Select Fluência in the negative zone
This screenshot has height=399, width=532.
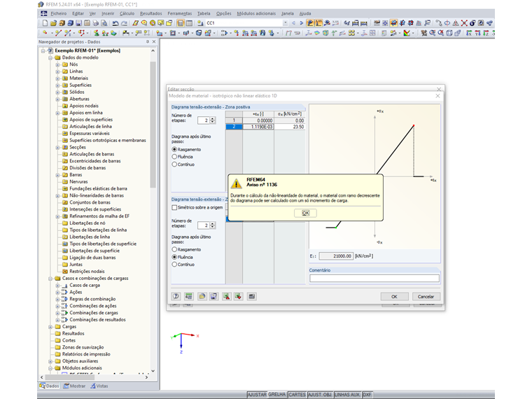(174, 257)
